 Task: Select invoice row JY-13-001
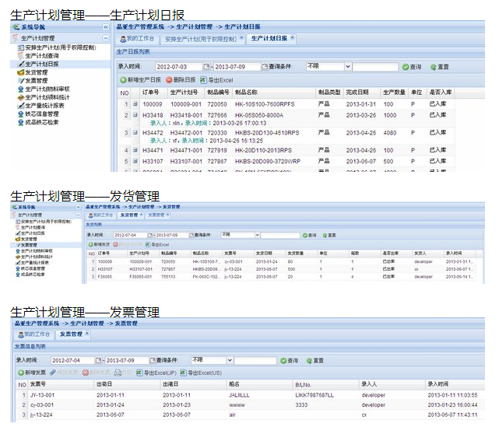pos(250,395)
